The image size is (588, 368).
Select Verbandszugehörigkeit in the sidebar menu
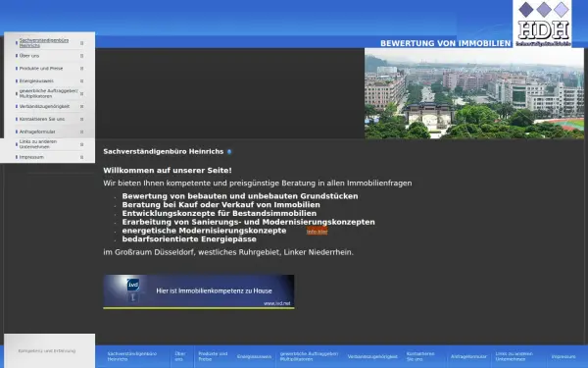[44, 106]
